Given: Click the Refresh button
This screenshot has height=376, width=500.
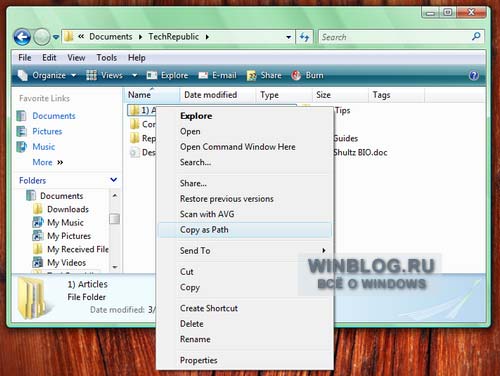Looking at the screenshot, I should [x=304, y=37].
